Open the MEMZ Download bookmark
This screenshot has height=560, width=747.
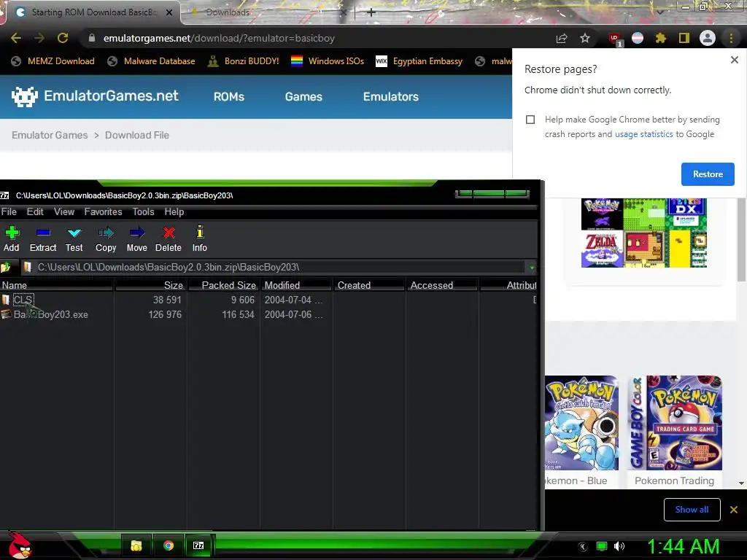point(53,61)
